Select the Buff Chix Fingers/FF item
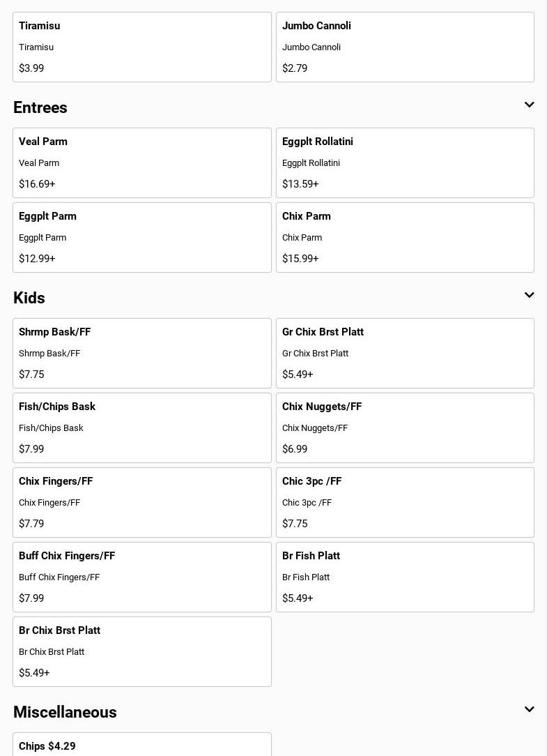Viewport: 547px width, 756px height. (x=142, y=577)
